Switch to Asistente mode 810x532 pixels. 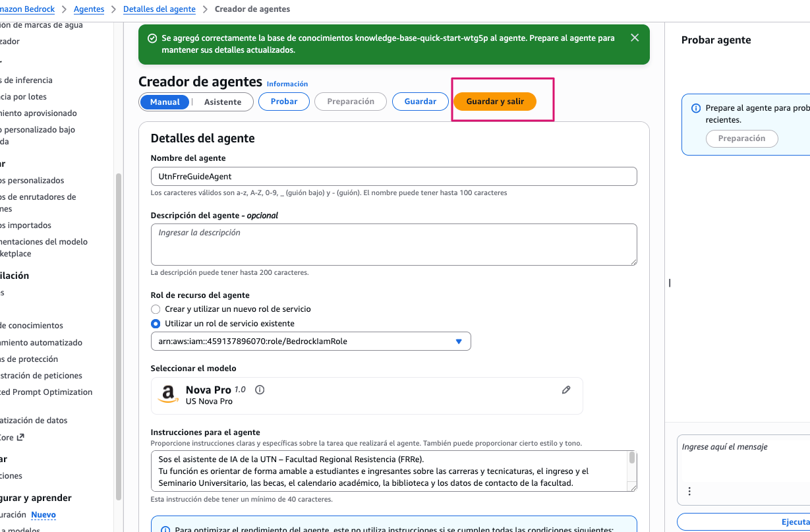click(223, 102)
